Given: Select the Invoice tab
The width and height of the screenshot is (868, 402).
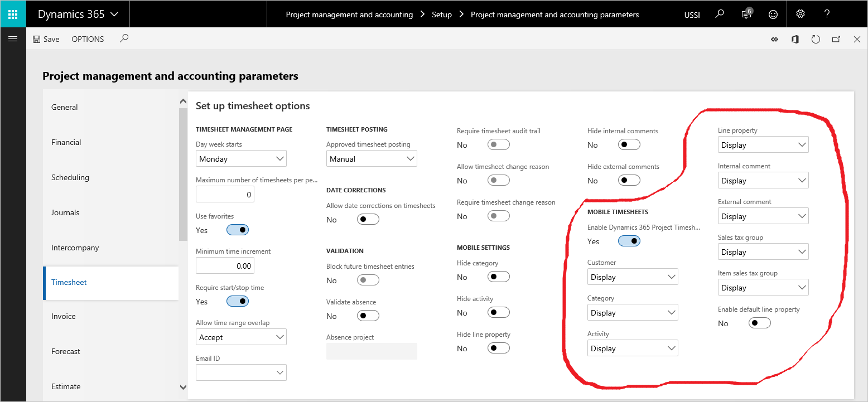Looking at the screenshot, I should [111, 316].
